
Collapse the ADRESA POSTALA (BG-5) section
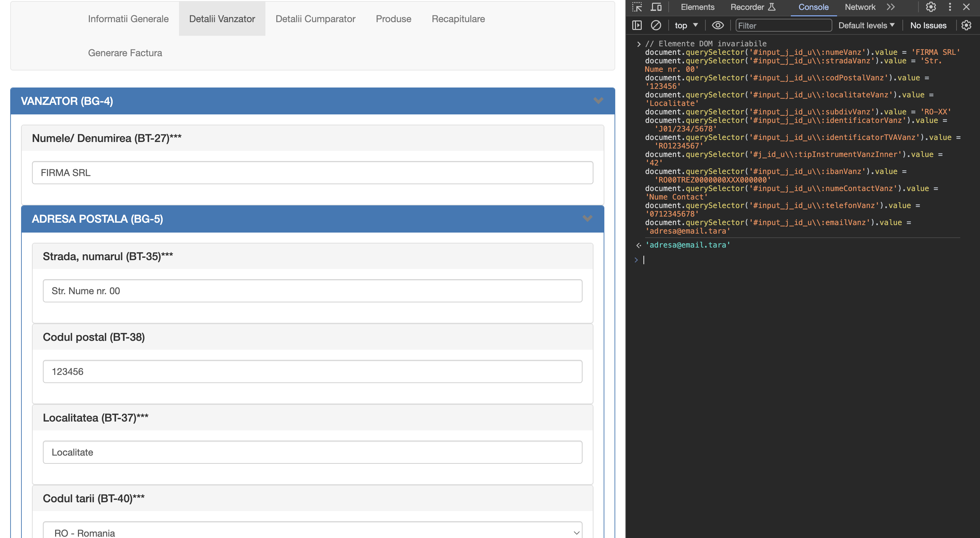587,219
